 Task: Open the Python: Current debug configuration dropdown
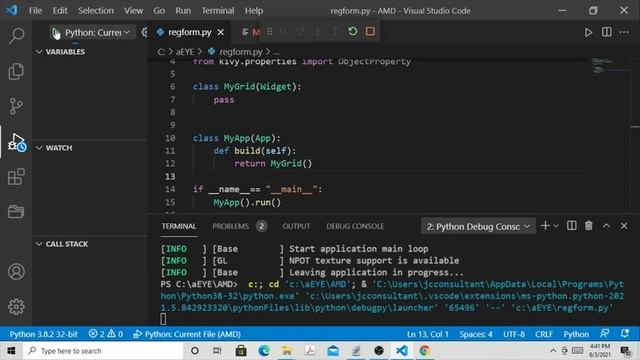[97, 32]
